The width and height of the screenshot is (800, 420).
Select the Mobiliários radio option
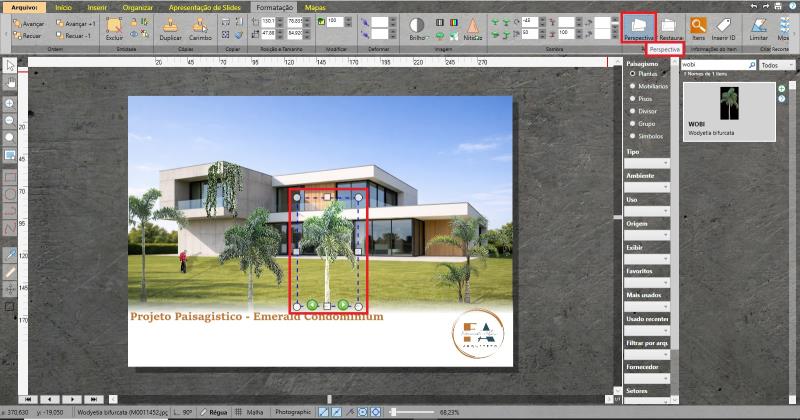pos(632,86)
